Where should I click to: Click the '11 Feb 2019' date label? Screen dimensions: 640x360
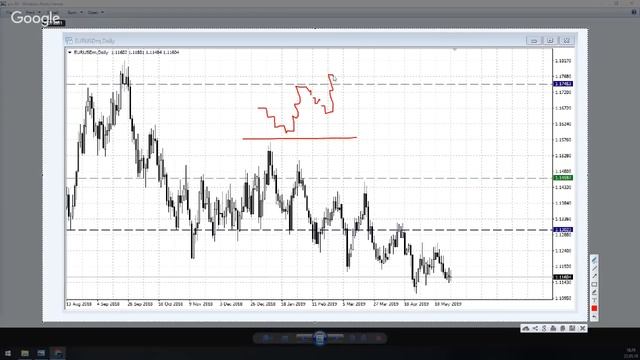click(324, 304)
